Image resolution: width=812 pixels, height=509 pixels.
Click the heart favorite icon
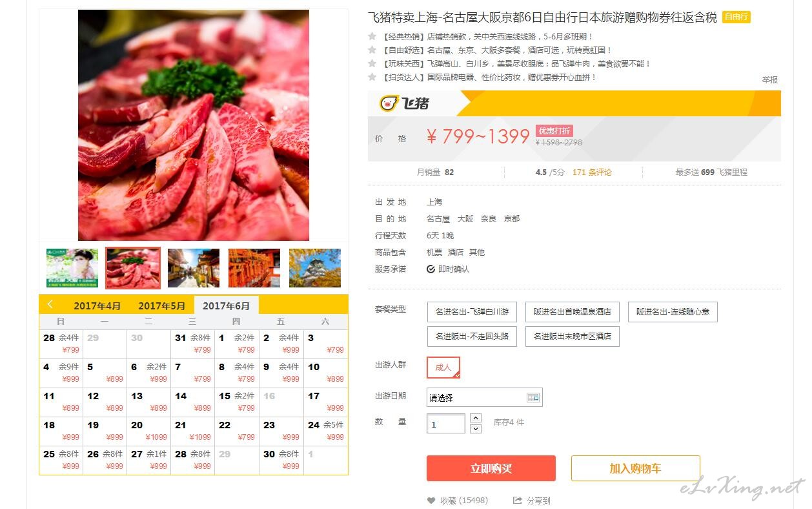(x=431, y=501)
